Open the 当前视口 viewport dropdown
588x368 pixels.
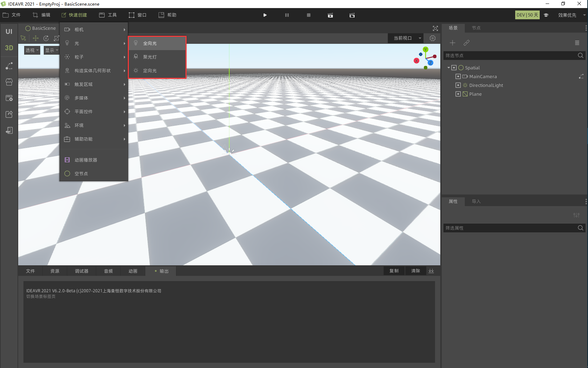click(405, 38)
